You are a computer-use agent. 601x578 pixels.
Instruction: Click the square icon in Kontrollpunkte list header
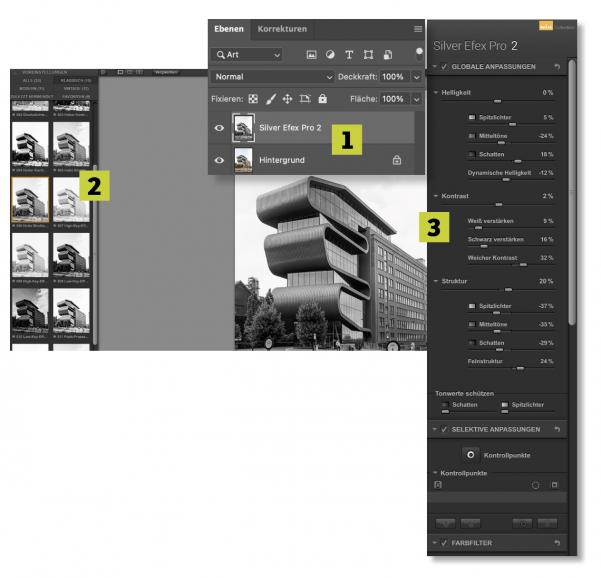coord(554,485)
